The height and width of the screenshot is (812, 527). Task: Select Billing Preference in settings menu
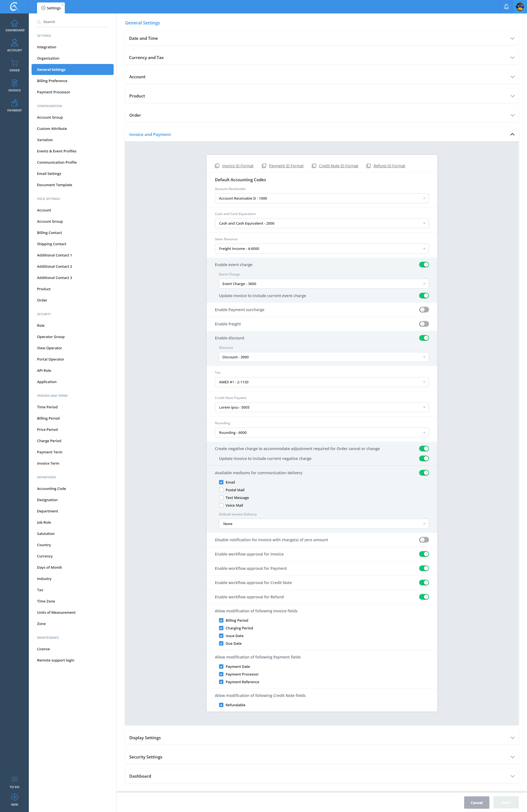tap(52, 81)
